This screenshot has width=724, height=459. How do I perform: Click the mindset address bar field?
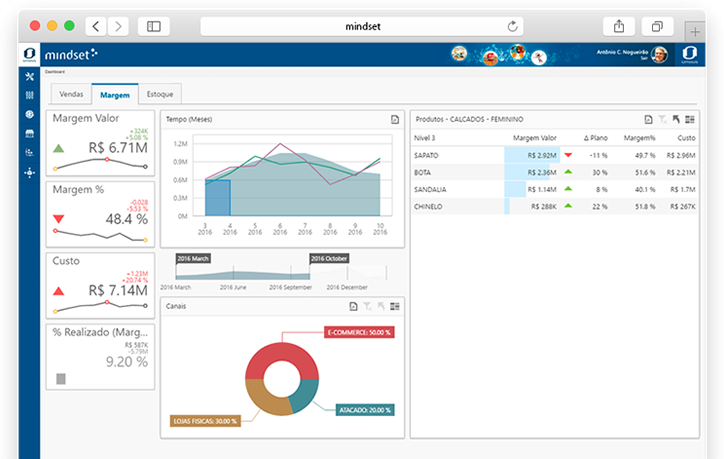(x=362, y=26)
